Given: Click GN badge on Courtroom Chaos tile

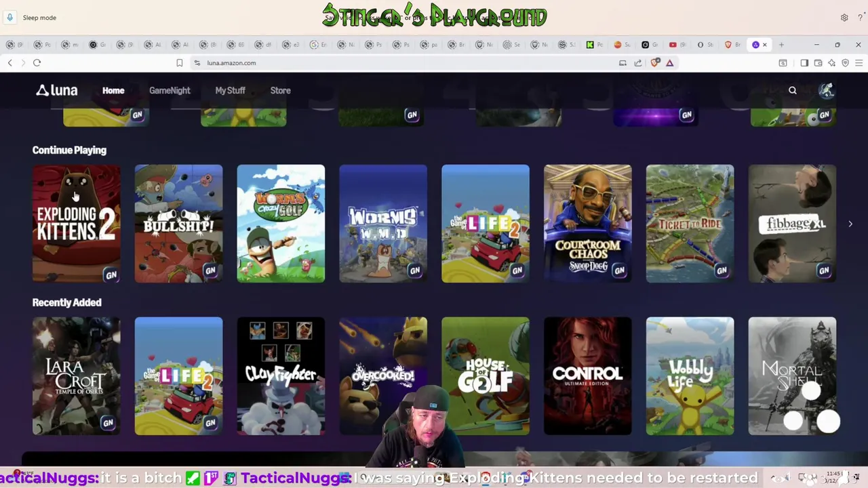Looking at the screenshot, I should 619,270.
